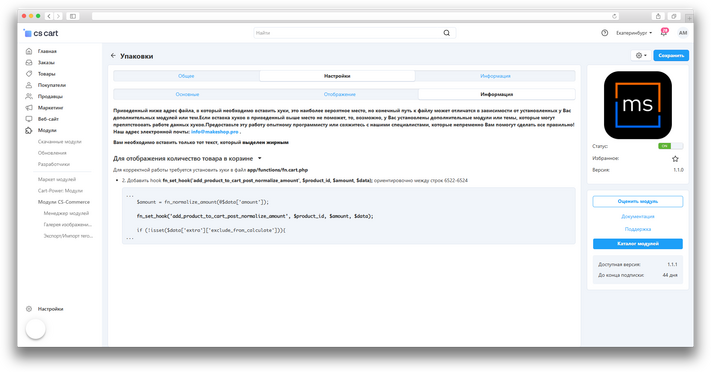Open the Екатеринбург storefront dropdown
Viewport: 711px width, 372px height.
(633, 33)
